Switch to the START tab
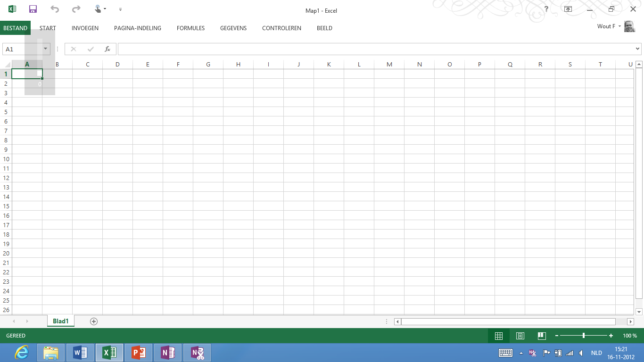Viewport: 644px width, 362px height. pos(48,28)
